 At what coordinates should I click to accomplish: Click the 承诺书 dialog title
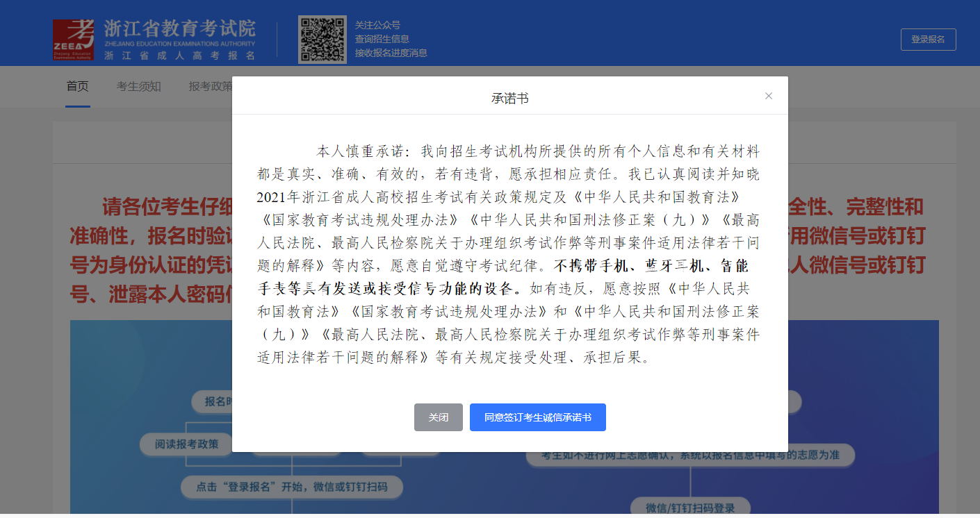coord(509,95)
